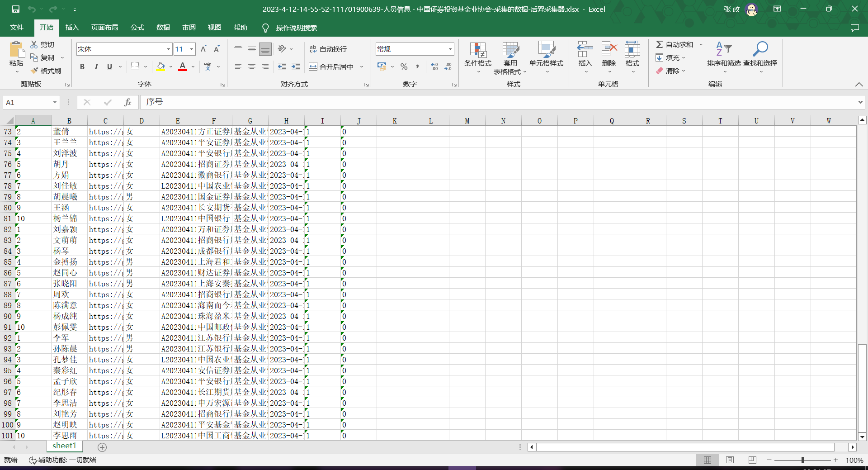
Task: Click the Insert Function fx icon
Action: (x=128, y=102)
